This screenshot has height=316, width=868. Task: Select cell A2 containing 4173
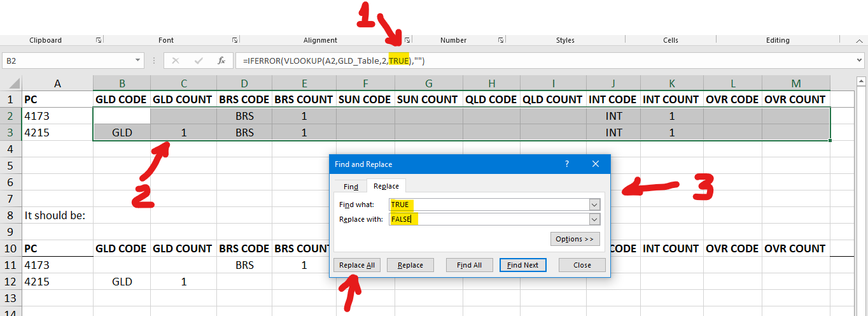click(x=57, y=116)
